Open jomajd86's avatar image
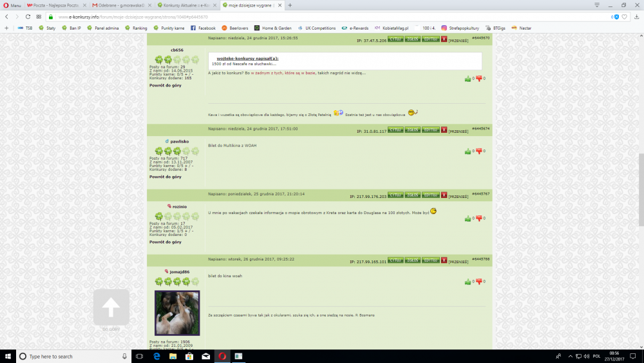Image resolution: width=644 pixels, height=363 pixels. pyautogui.click(x=177, y=313)
